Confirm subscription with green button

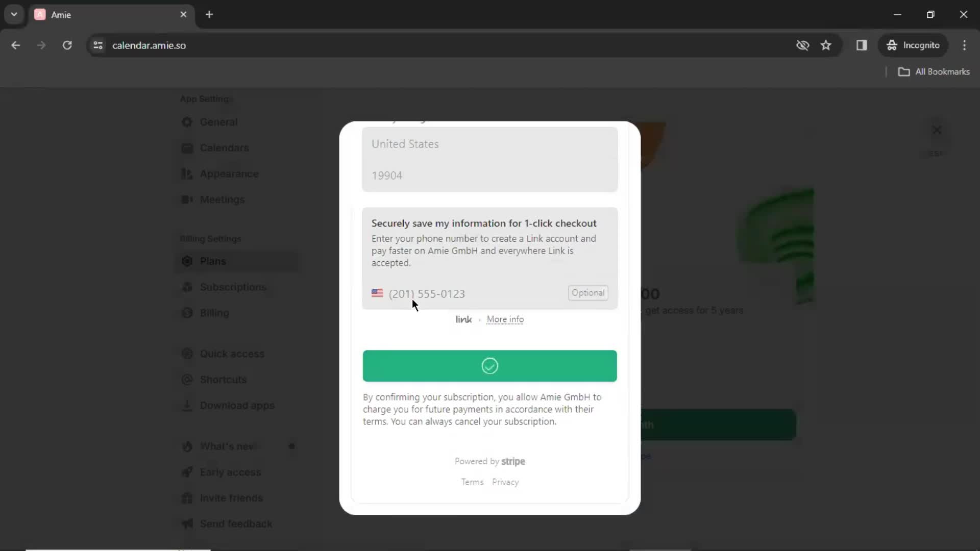click(490, 365)
